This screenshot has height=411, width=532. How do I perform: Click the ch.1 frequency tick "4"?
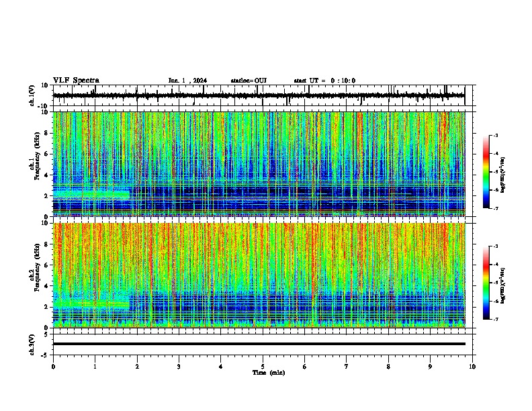pos(47,175)
